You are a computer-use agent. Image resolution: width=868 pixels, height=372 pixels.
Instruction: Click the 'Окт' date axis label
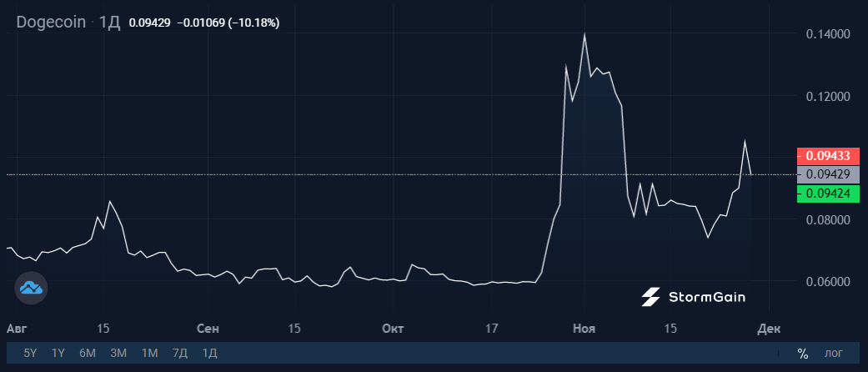pyautogui.click(x=393, y=329)
